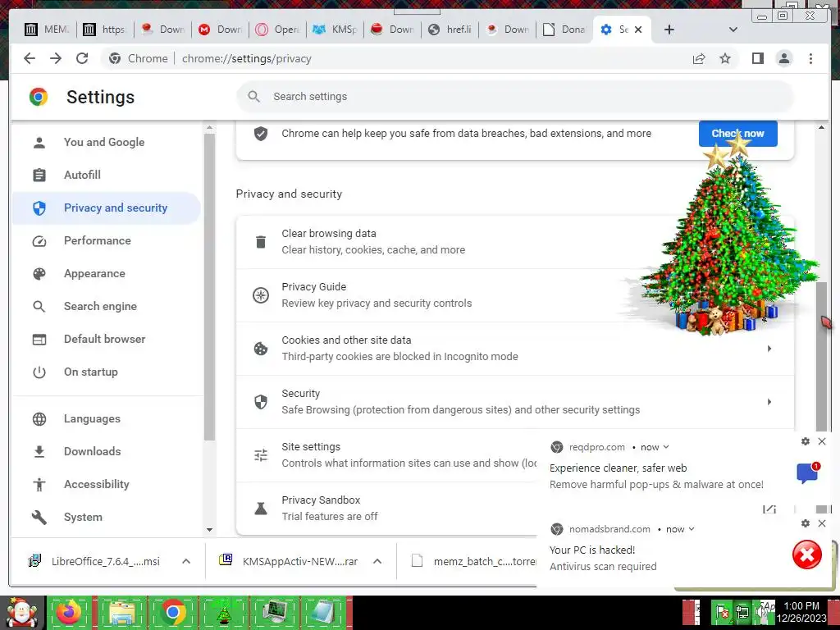Viewport: 840px width, 630px height.
Task: Open LibreOffice download options arrow
Action: click(x=186, y=561)
